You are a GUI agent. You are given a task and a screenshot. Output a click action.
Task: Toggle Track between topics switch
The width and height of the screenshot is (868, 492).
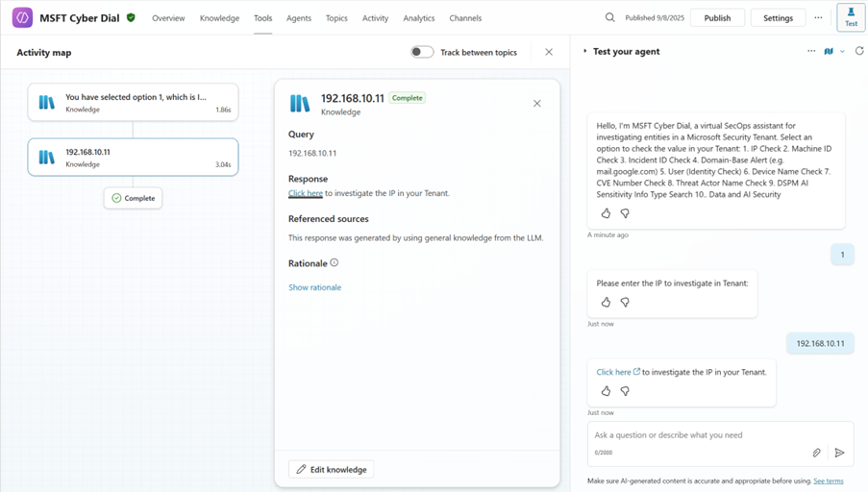click(x=422, y=52)
